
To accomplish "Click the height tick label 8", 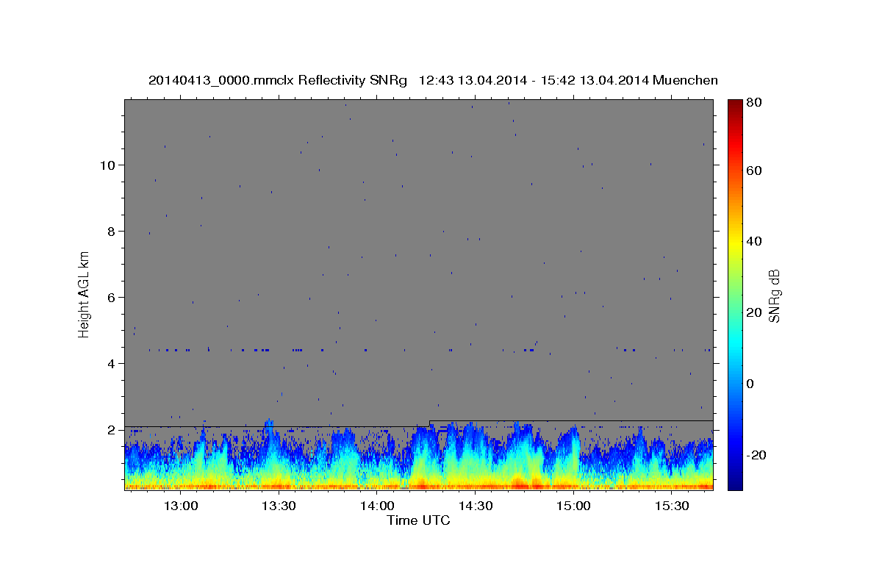I will point(110,232).
